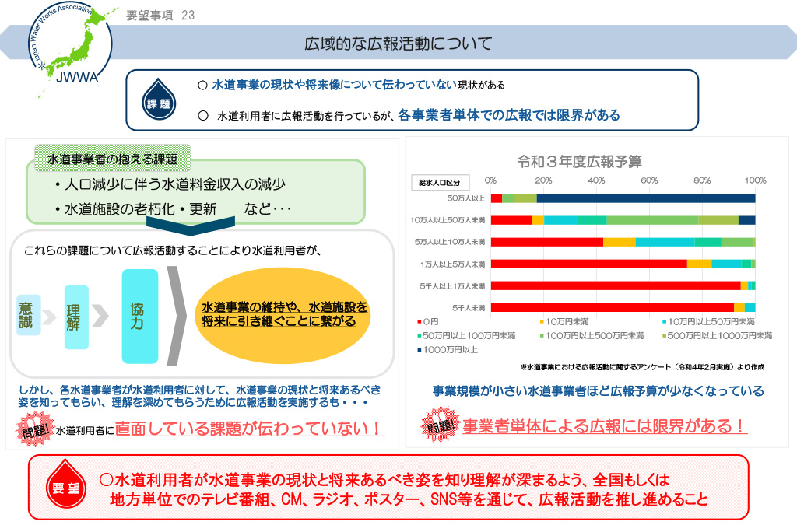Click the 5千人未満 row label
This screenshot has width=797, height=532.
469,308
